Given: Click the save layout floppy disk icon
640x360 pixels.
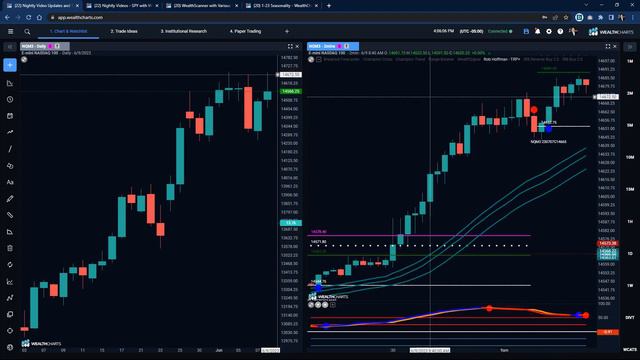Looking at the screenshot, I should pos(526,31).
